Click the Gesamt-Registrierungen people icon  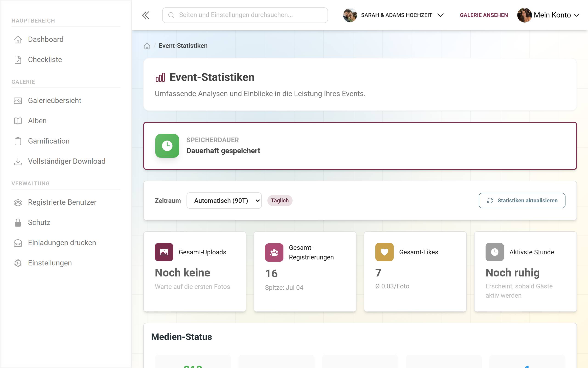pyautogui.click(x=274, y=253)
